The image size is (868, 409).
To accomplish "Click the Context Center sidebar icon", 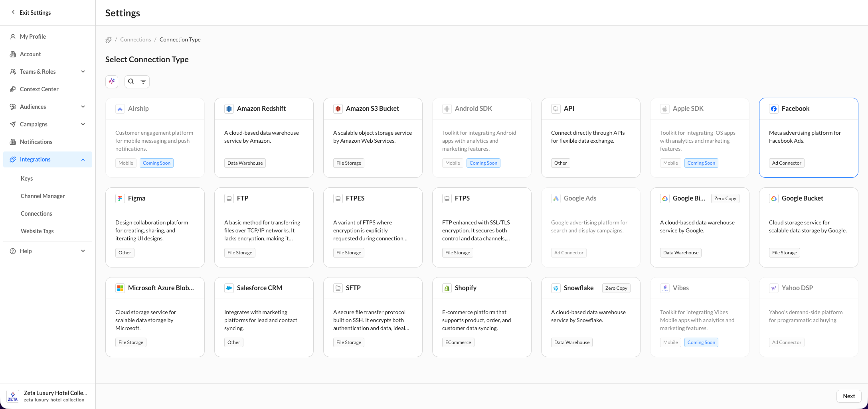I will pyautogui.click(x=13, y=89).
